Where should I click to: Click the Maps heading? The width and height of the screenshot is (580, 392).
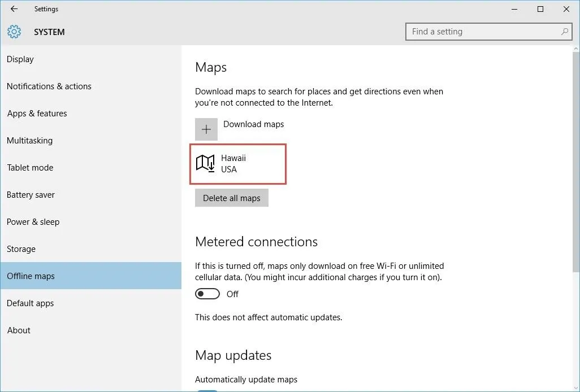point(211,67)
